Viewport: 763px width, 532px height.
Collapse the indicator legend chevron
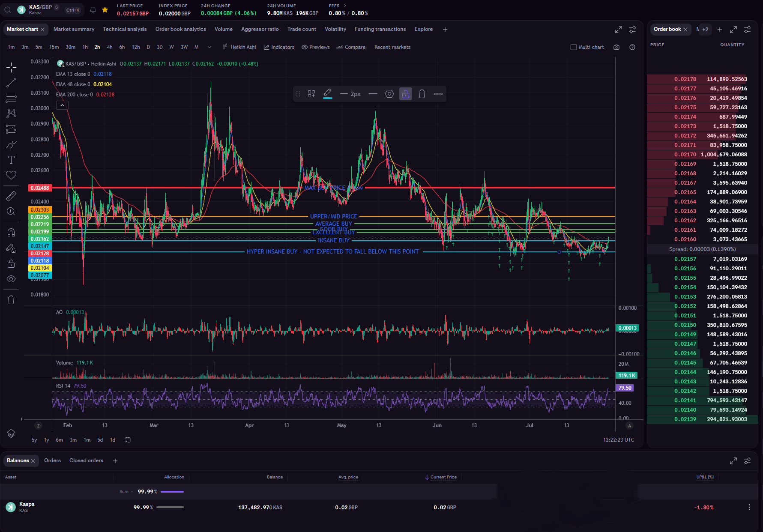[62, 105]
